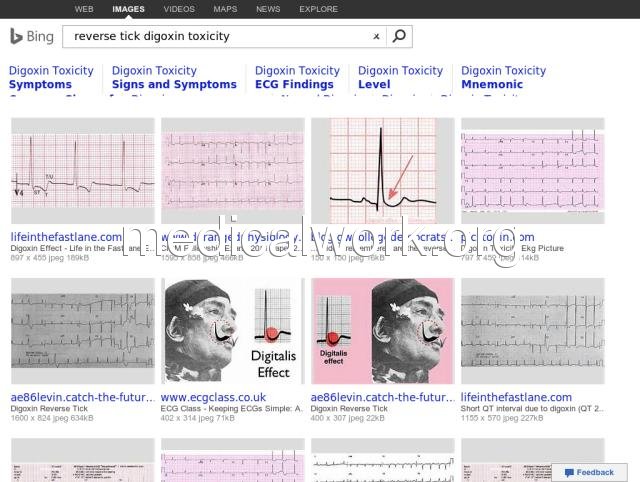Clear the search box with the X
The height and width of the screenshot is (482, 640).
click(x=376, y=36)
